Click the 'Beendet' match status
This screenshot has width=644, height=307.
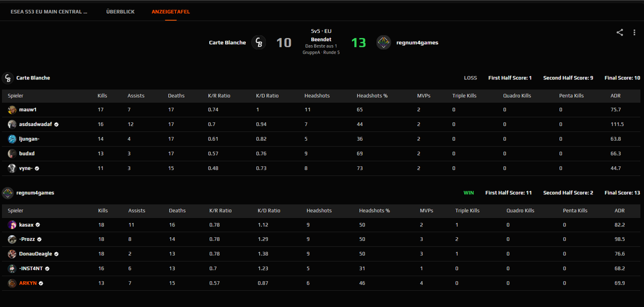pos(321,39)
